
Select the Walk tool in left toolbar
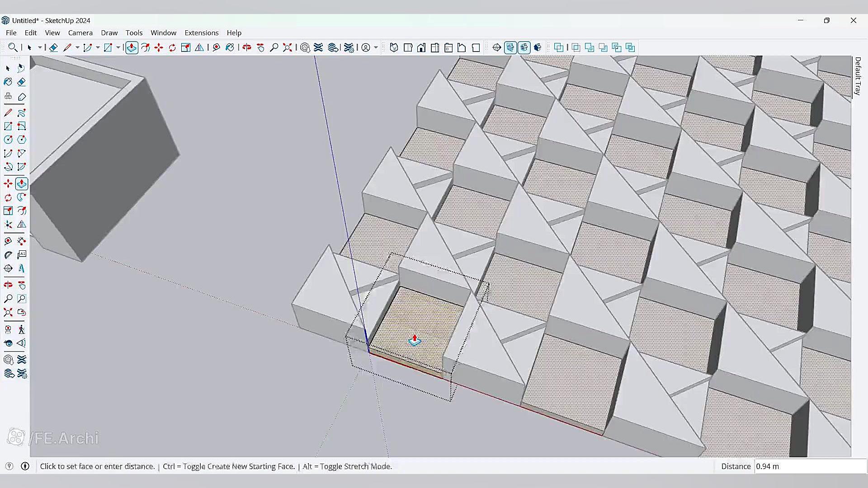click(x=21, y=329)
